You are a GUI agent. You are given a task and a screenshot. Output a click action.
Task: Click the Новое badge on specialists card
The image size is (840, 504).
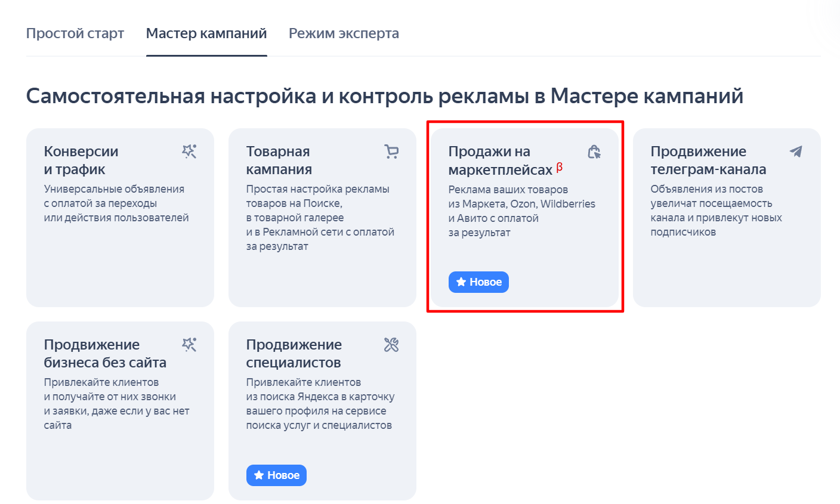click(x=276, y=475)
